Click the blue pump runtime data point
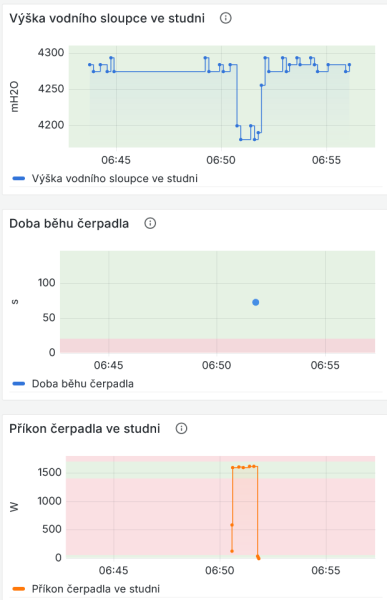Screen dimensions: 387x600 coord(256,302)
